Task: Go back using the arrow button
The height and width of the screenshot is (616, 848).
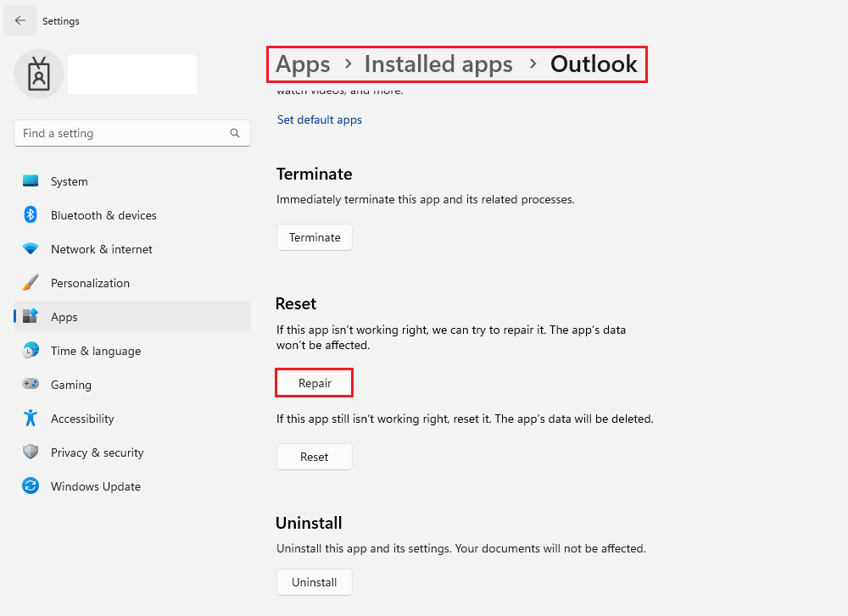Action: click(x=20, y=20)
